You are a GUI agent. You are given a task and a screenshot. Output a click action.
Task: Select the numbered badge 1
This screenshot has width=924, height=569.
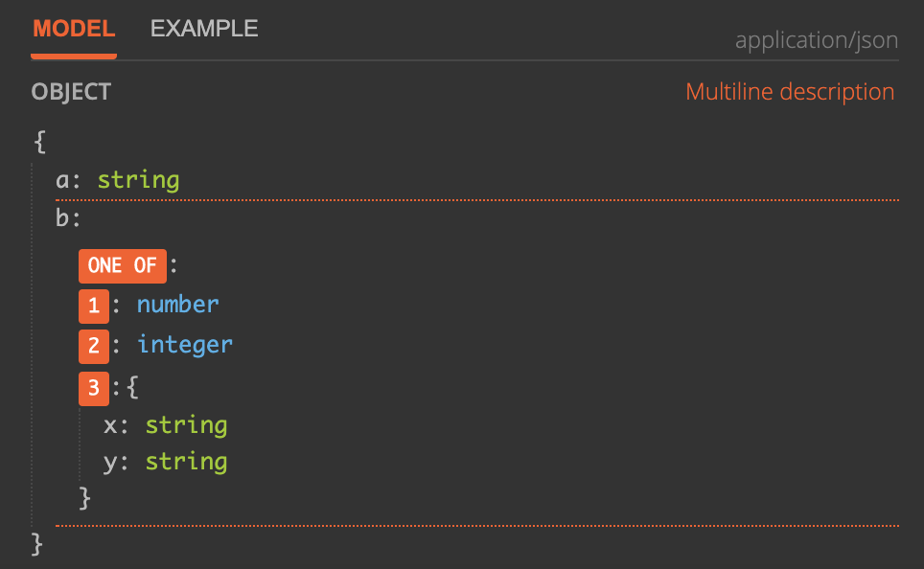[x=93, y=305]
